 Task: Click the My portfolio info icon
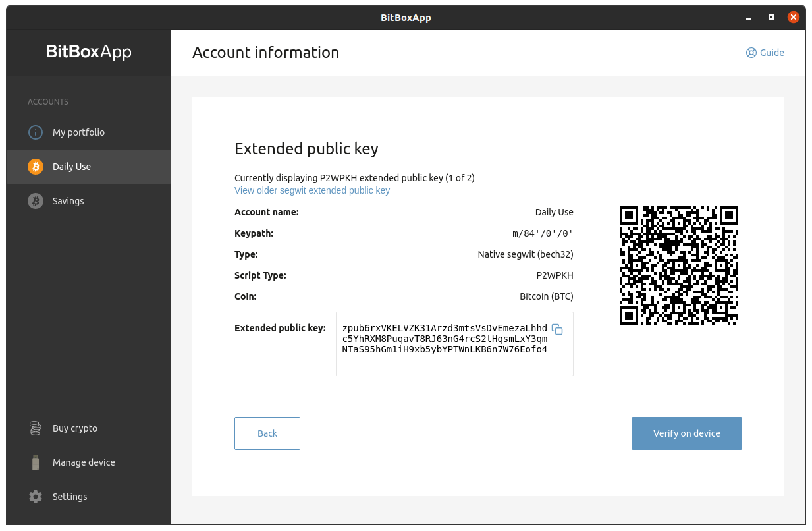coord(36,132)
